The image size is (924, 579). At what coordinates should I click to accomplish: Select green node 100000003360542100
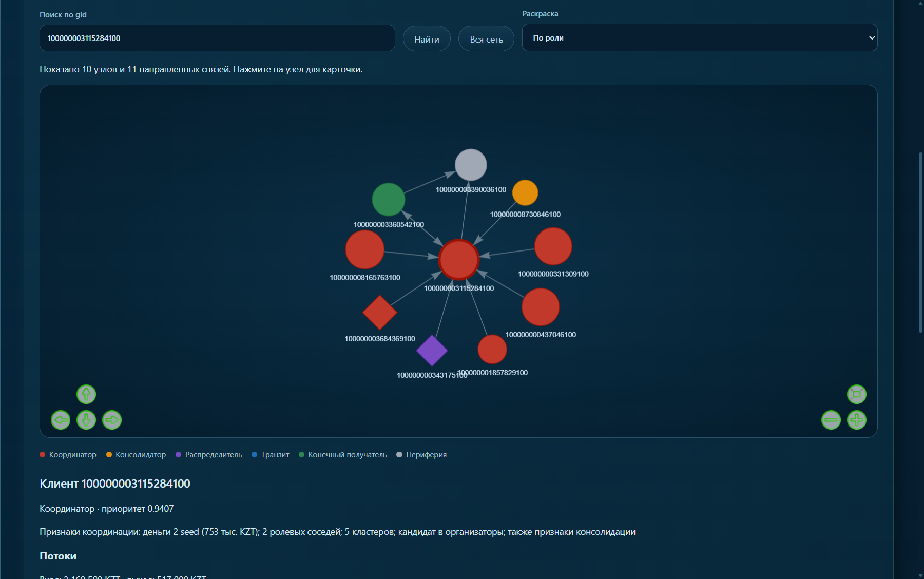coord(389,200)
